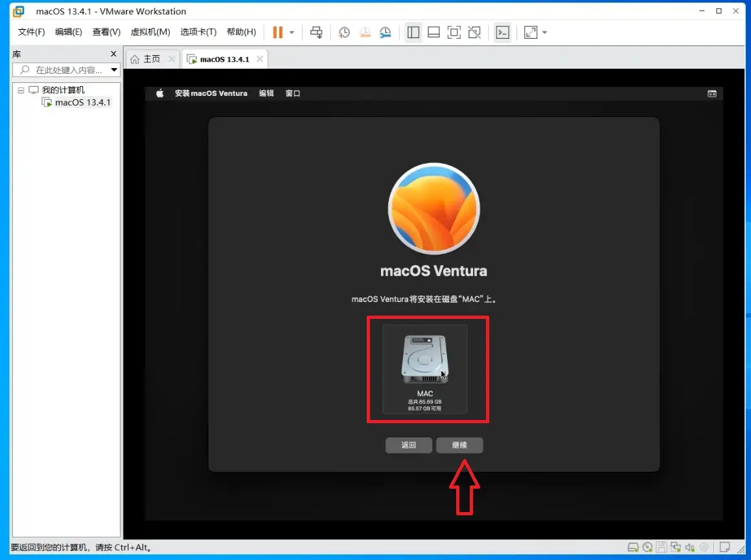Close the macOS 13.4.1 tab

[x=260, y=59]
